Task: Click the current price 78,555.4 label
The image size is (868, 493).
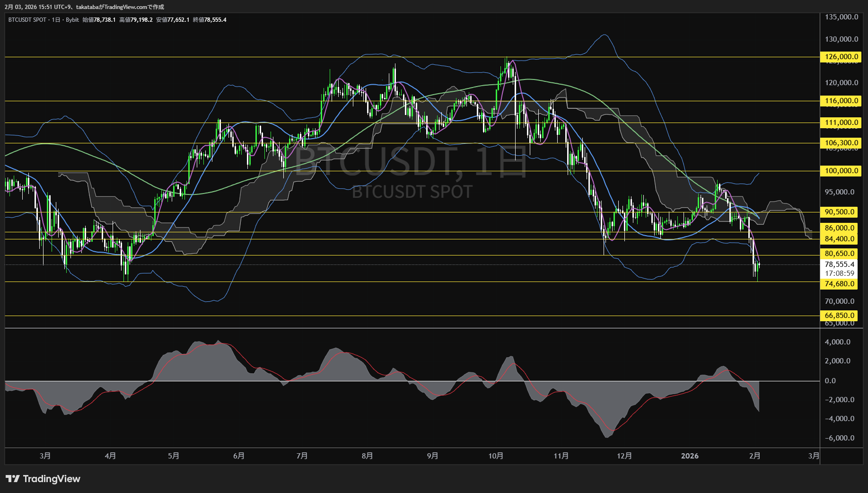Action: coord(840,264)
